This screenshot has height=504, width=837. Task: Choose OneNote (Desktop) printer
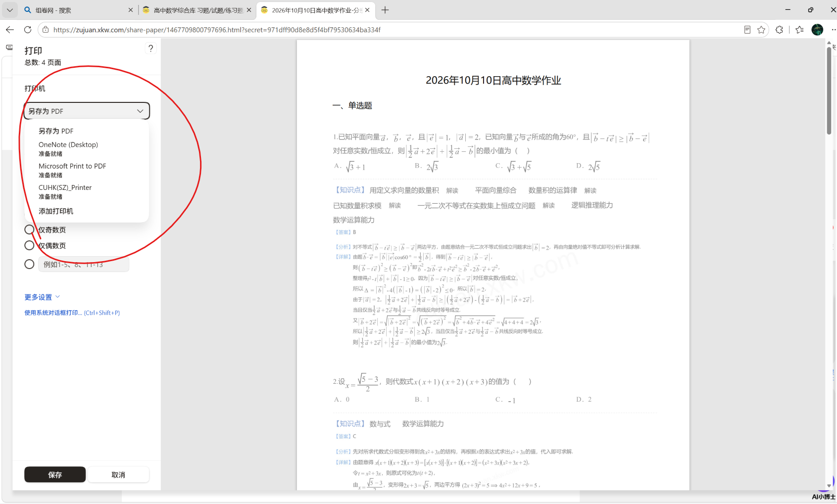[87, 149]
